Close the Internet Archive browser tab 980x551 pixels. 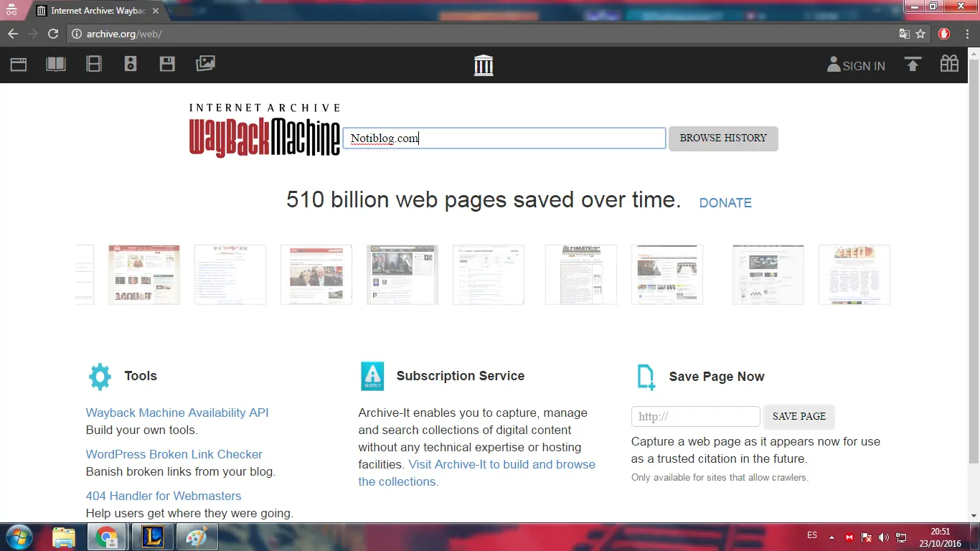click(156, 11)
